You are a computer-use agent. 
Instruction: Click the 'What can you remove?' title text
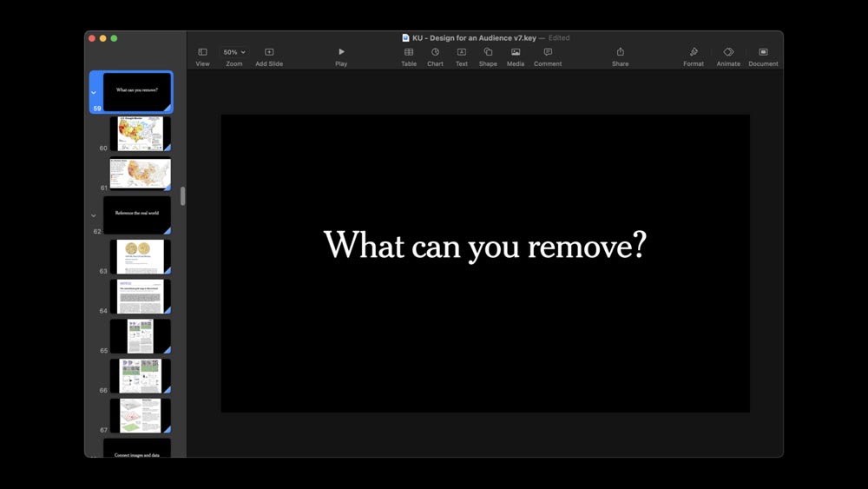click(x=484, y=246)
